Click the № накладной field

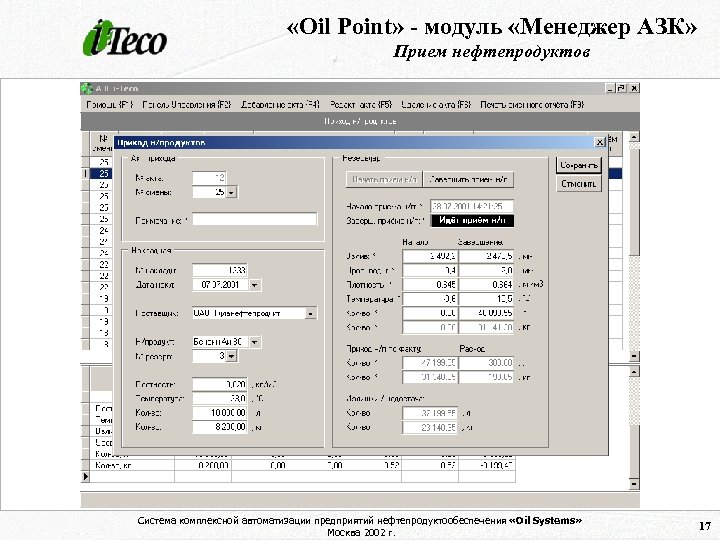point(220,270)
